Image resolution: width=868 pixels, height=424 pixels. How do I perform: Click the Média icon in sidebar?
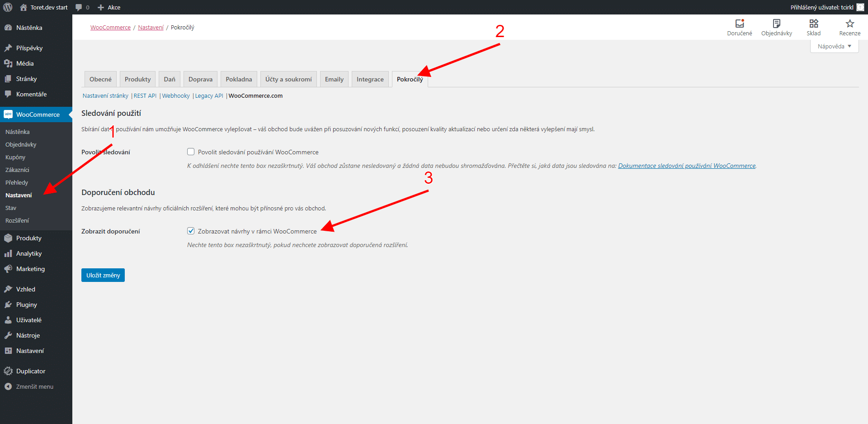pyautogui.click(x=8, y=63)
